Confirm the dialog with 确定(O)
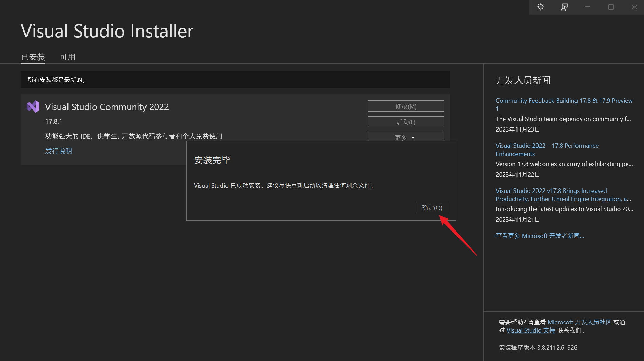The height and width of the screenshot is (361, 644). (x=431, y=207)
